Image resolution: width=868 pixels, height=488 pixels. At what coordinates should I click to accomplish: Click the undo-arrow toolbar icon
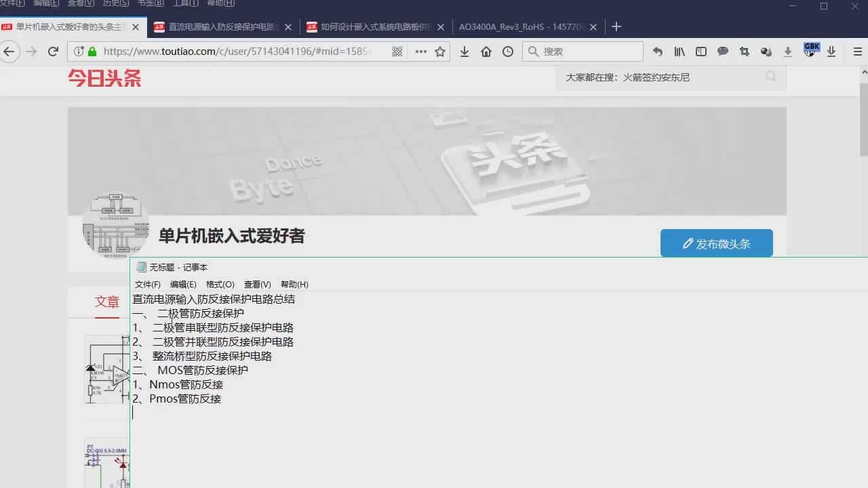pos(657,52)
